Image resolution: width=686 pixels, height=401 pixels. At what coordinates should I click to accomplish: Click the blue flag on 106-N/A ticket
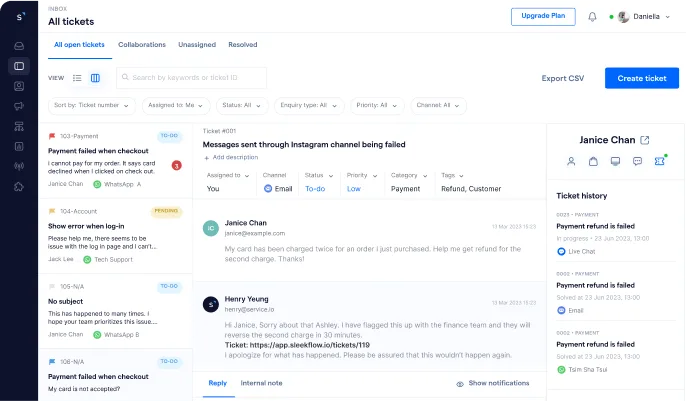coord(52,362)
